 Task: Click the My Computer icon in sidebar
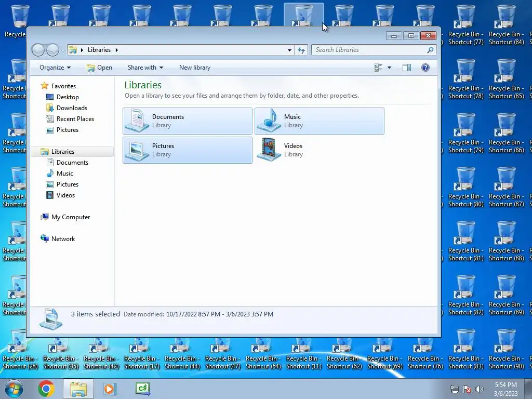pos(45,217)
